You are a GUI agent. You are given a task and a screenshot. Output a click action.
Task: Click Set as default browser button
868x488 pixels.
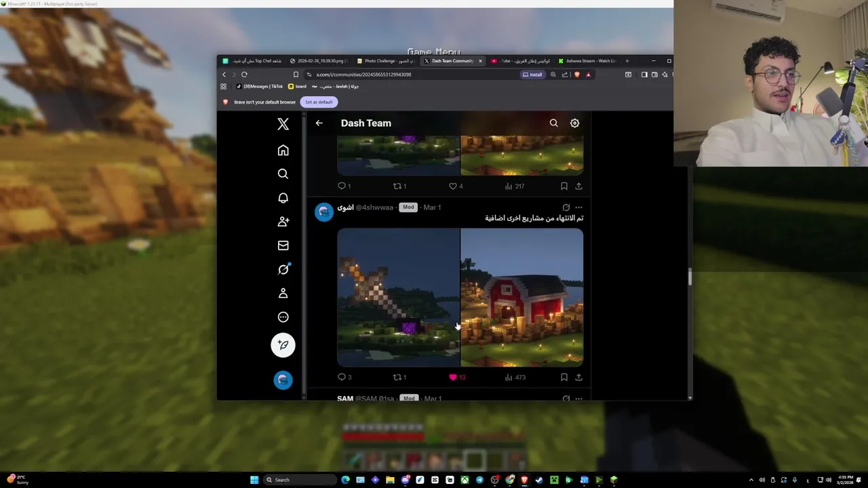point(319,102)
